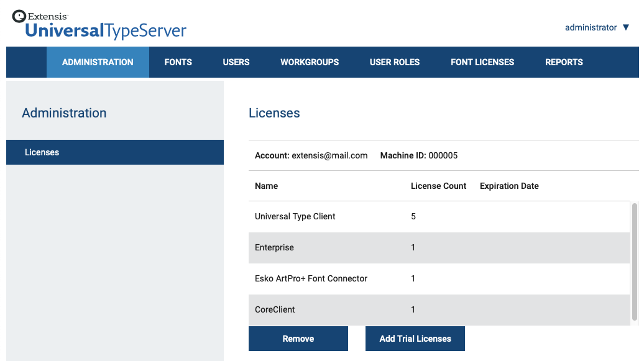This screenshot has width=644, height=361.
Task: Open the USER ROLES section
Action: [395, 62]
